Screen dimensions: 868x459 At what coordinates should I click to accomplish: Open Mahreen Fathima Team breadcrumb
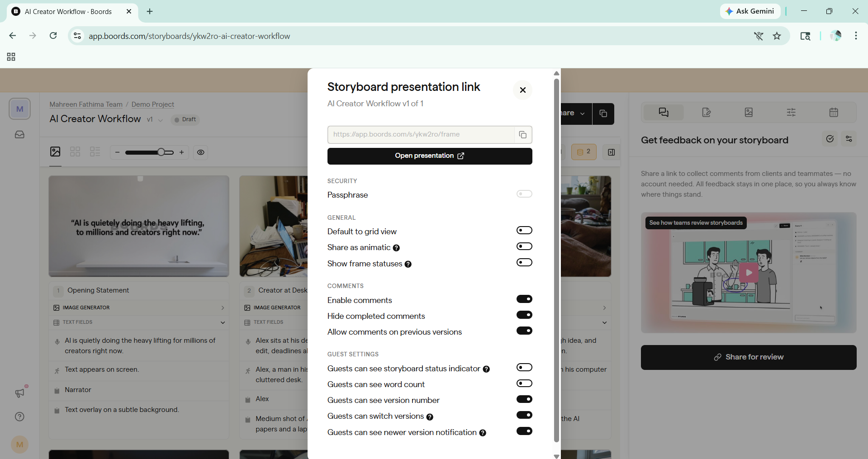[86, 104]
